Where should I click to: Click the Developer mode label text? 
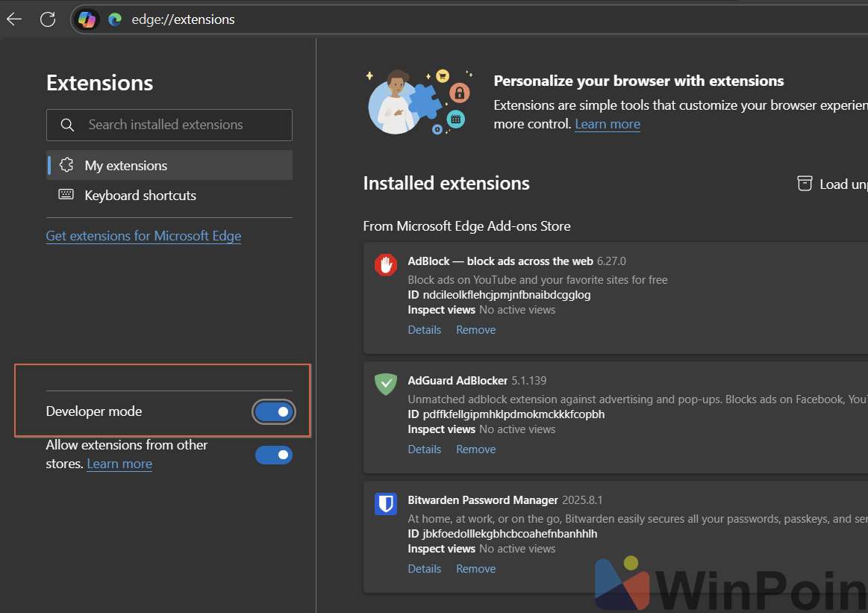coord(94,411)
